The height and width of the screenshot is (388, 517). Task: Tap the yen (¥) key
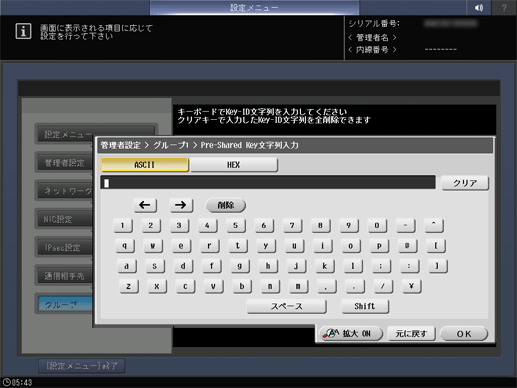(x=412, y=286)
